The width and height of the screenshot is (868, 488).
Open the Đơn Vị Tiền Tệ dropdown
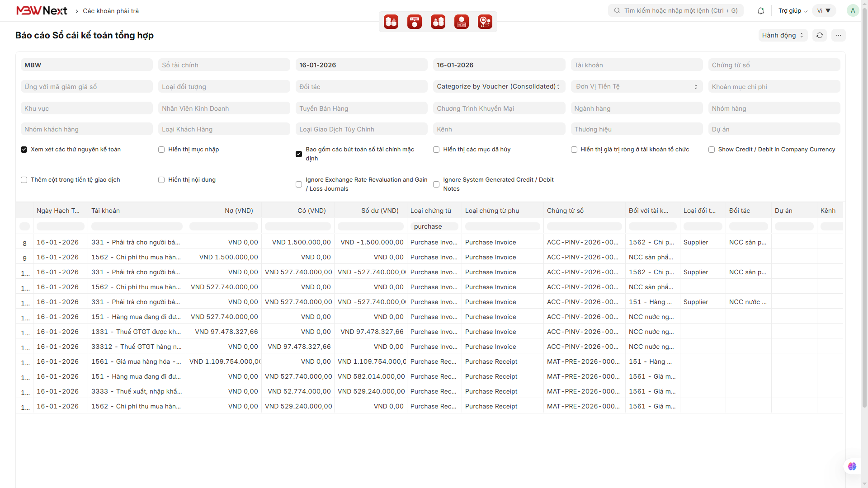click(636, 87)
